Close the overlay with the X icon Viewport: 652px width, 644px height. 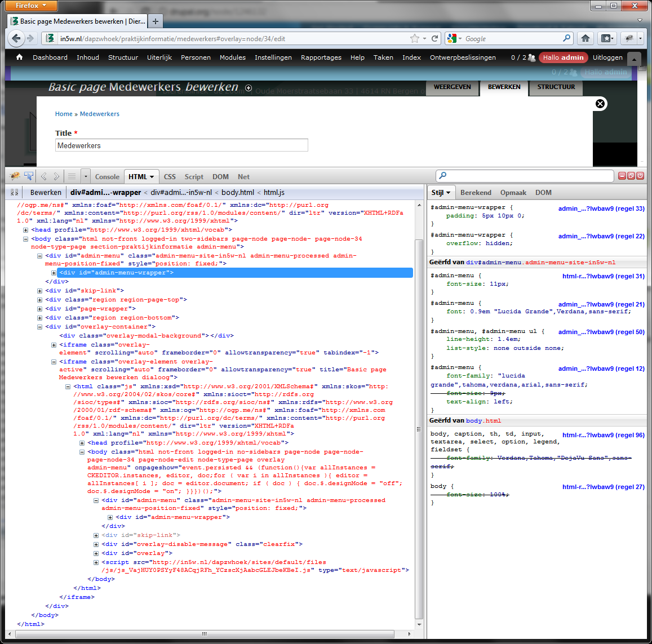pos(600,104)
